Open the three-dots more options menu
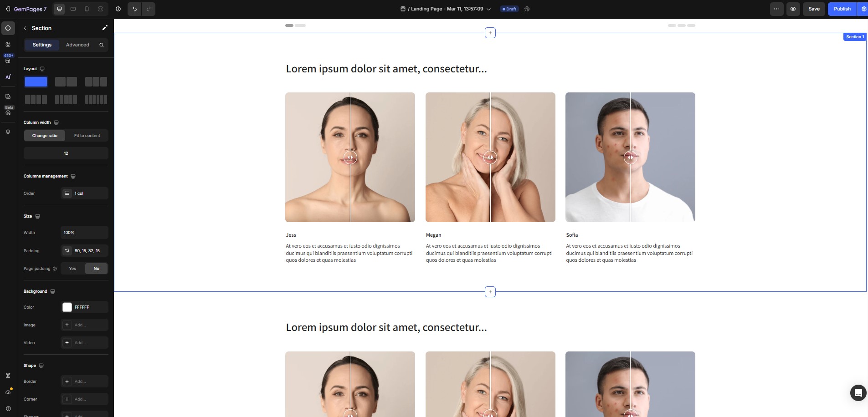The height and width of the screenshot is (417, 868). (x=776, y=9)
